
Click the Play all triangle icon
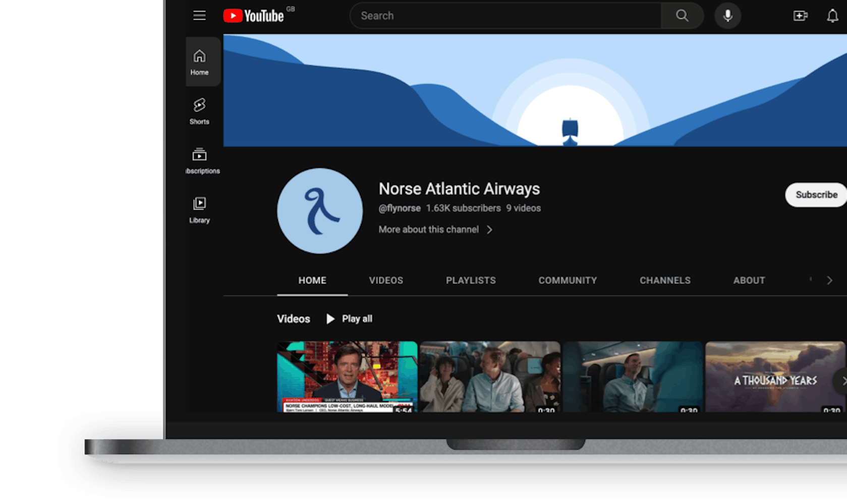click(330, 319)
